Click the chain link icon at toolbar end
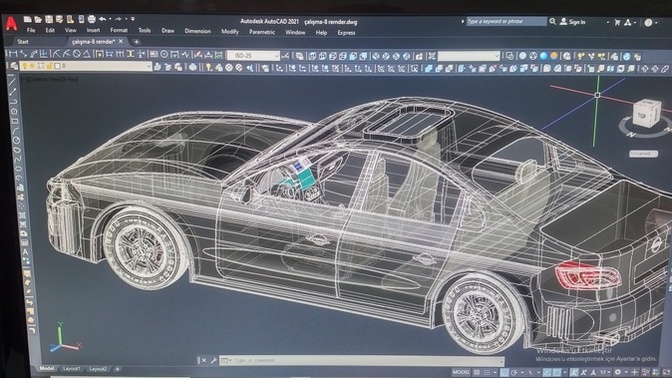This screenshot has height=378, width=672. click(x=665, y=69)
